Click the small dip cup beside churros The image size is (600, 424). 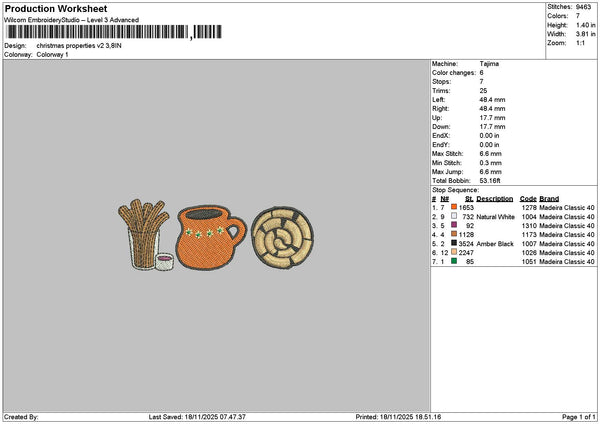pyautogui.click(x=165, y=262)
